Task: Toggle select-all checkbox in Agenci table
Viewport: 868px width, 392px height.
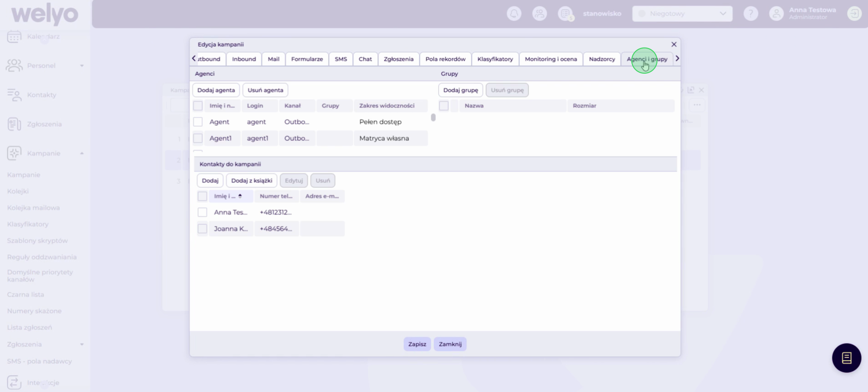Action: [198, 106]
